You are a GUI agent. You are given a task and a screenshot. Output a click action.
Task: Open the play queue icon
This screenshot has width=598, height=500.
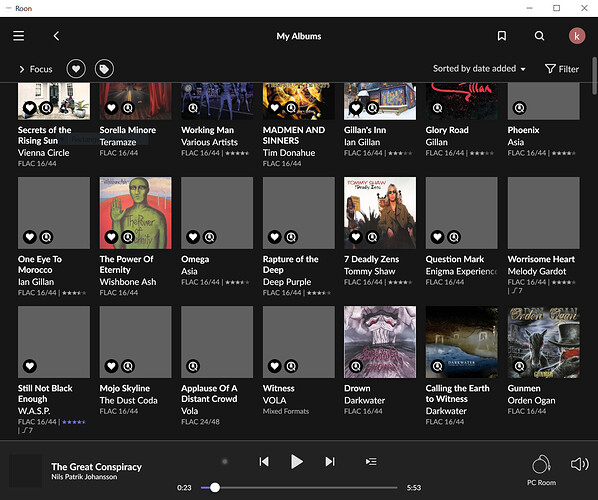pyautogui.click(x=371, y=461)
